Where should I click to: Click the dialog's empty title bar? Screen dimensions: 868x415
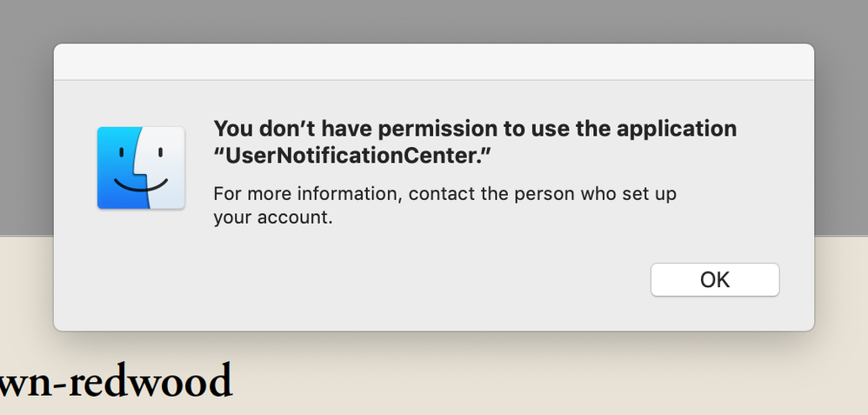pyautogui.click(x=433, y=62)
